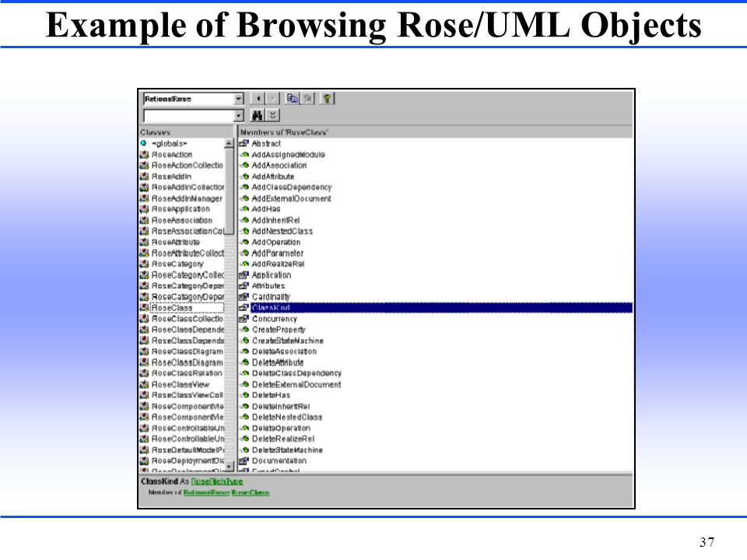The image size is (747, 560).
Task: Select RoseAssociation class
Action: click(x=181, y=220)
